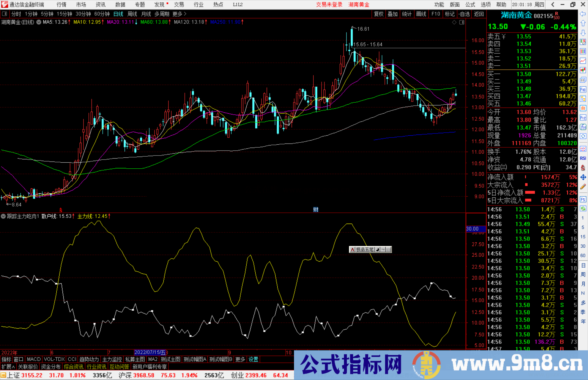Click the back arrow sidebar icon
This screenshot has width=588, height=380.
pyautogui.click(x=583, y=14)
